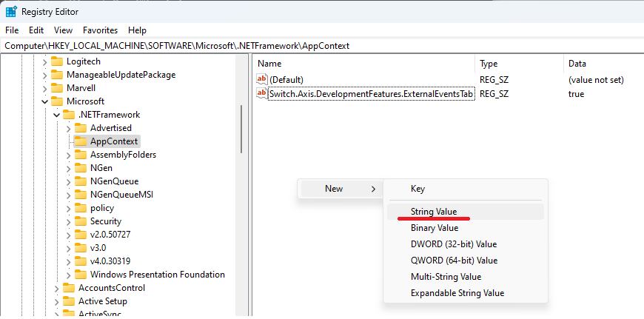Click the Advertised folder icon
644x319 pixels.
[x=81, y=128]
